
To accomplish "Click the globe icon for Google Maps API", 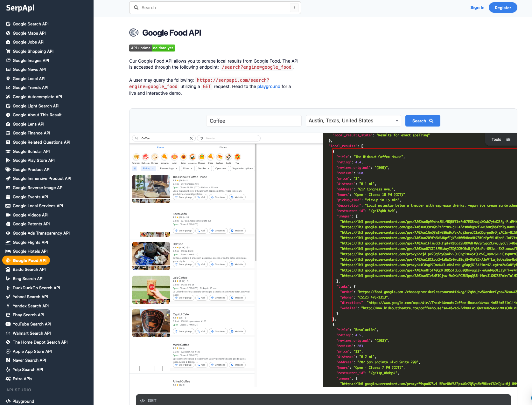I will (x=8, y=33).
